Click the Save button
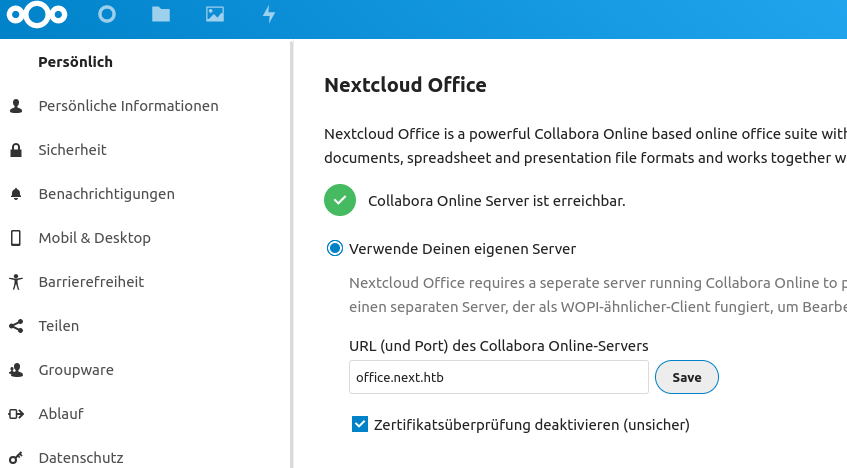Viewport: 847px width, 468px height. 686,378
